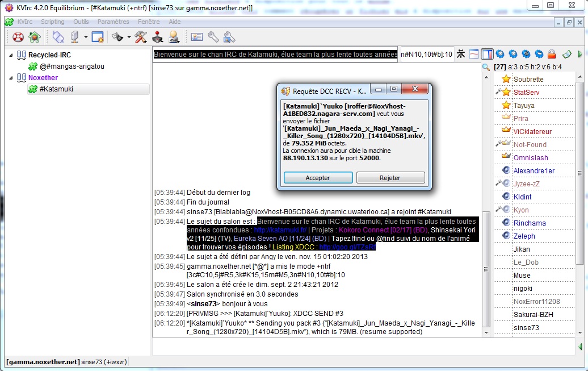Click Accepter in the DCC request dialog
This screenshot has height=371, width=588.
click(x=318, y=178)
